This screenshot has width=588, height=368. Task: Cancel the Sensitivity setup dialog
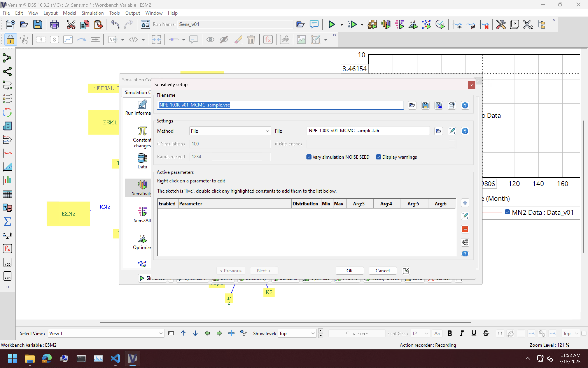click(382, 271)
